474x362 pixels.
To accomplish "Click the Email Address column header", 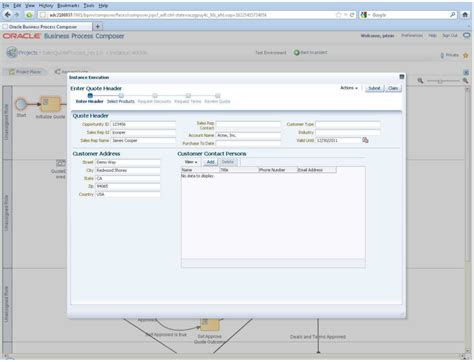I will click(x=317, y=170).
